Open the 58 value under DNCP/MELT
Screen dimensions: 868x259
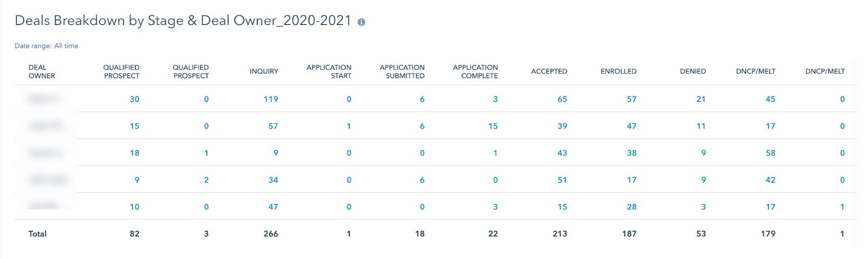pyautogui.click(x=770, y=153)
